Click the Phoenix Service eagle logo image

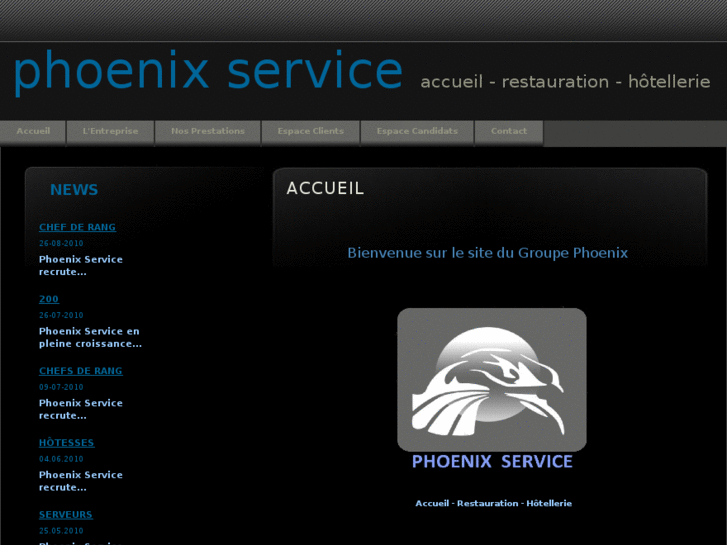(492, 379)
